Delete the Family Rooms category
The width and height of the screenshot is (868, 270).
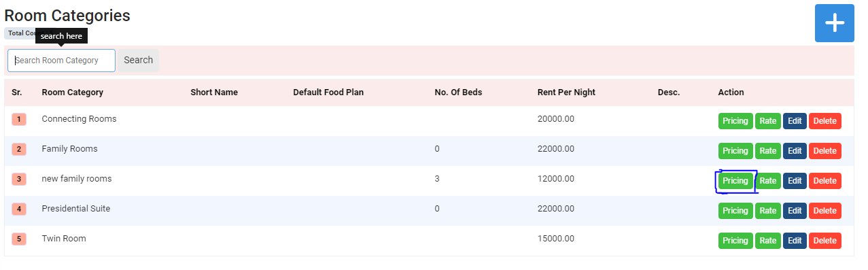825,151
